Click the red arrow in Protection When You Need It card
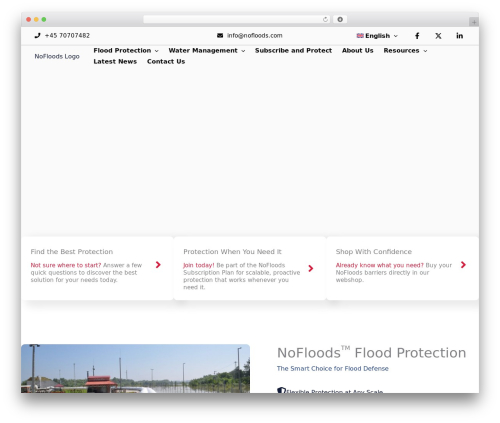The width and height of the screenshot is (500, 423). (x=311, y=268)
